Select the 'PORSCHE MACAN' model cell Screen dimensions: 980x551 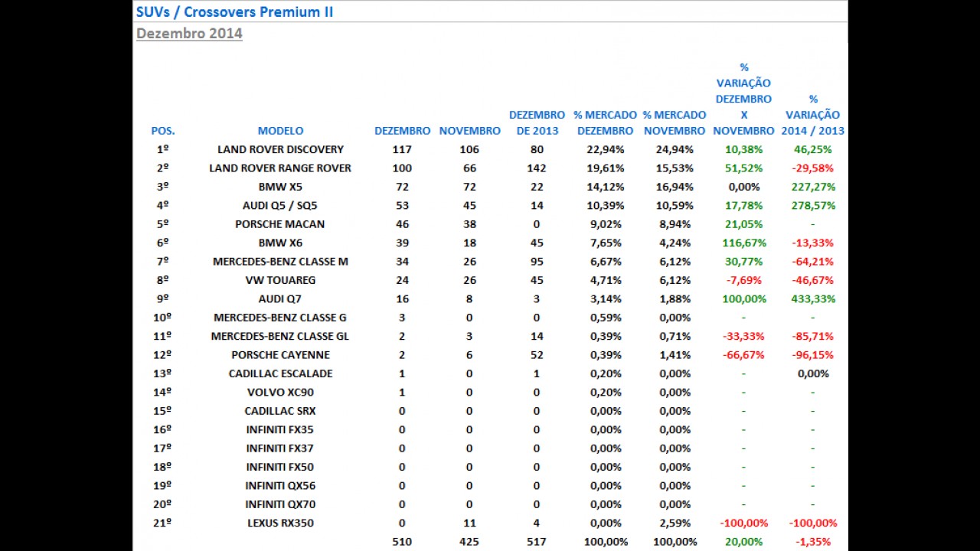point(280,224)
